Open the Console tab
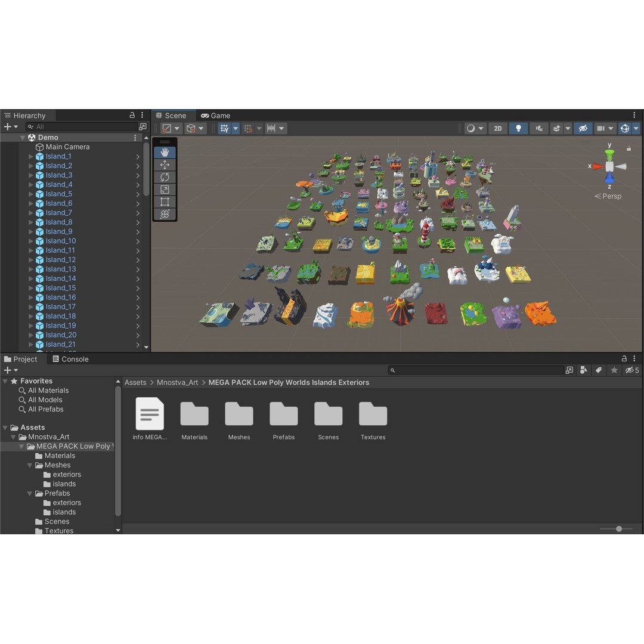This screenshot has width=644, height=644. coord(70,359)
